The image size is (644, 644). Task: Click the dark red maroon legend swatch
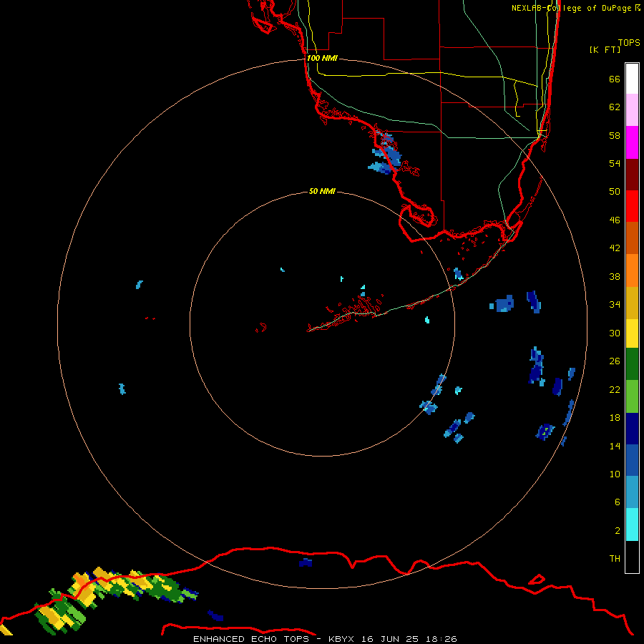pyautogui.click(x=632, y=175)
